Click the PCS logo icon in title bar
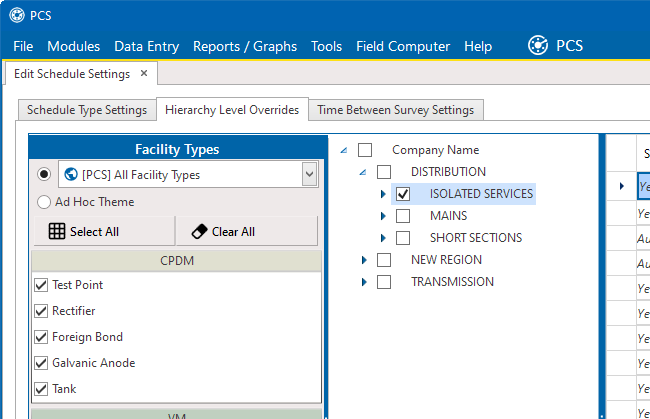 (17, 15)
